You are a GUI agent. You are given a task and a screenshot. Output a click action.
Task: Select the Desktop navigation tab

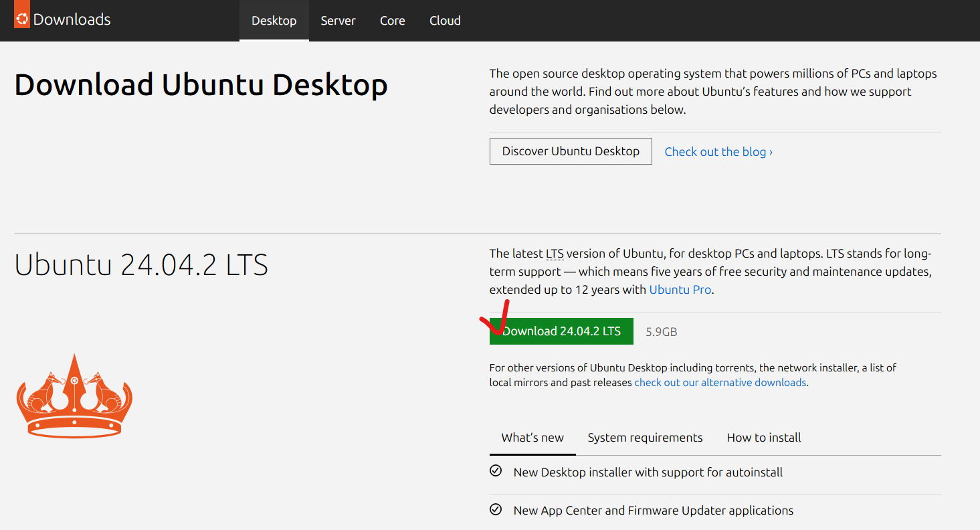[274, 21]
